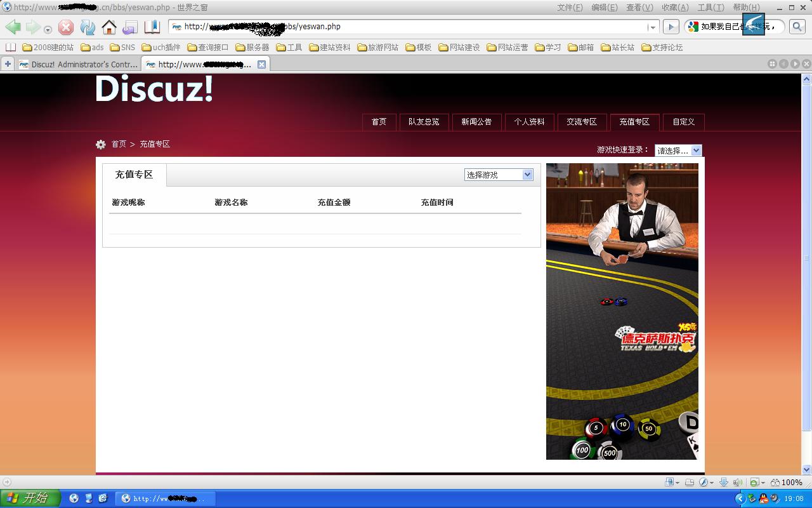Open the 文件(F) menu
This screenshot has width=812, height=508.
tap(570, 8)
